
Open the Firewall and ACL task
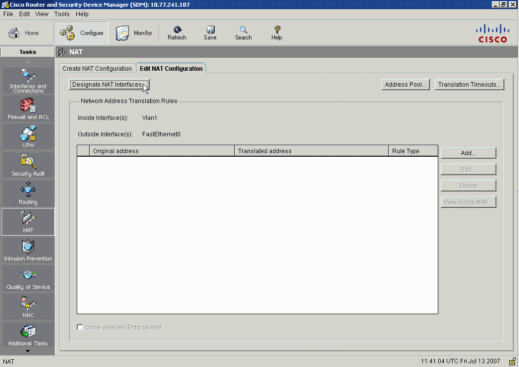coord(28,109)
